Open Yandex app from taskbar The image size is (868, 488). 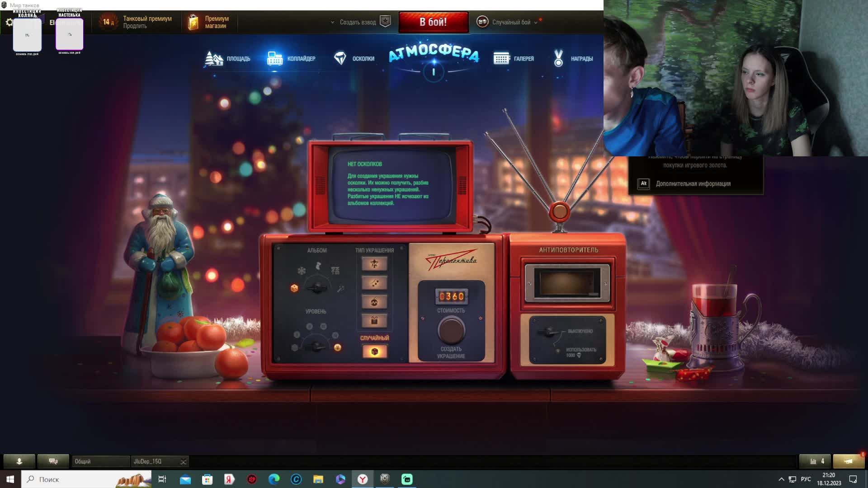pyautogui.click(x=230, y=479)
